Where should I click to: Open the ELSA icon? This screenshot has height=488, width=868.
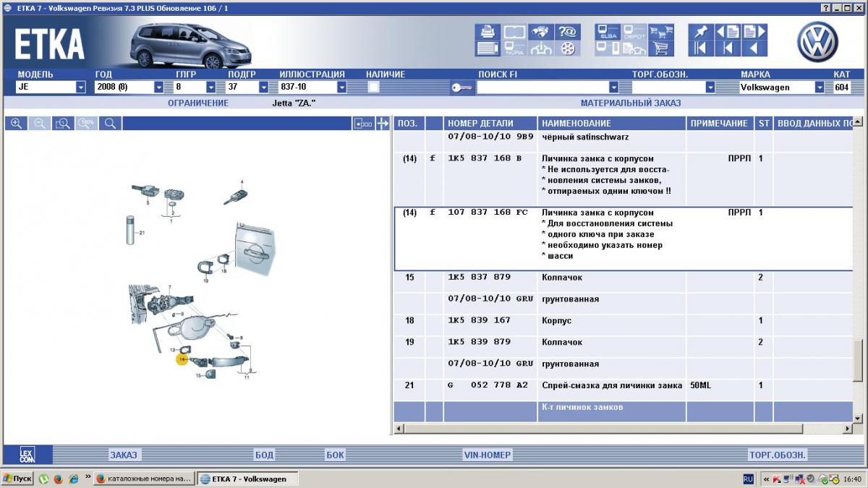pyautogui.click(x=607, y=32)
